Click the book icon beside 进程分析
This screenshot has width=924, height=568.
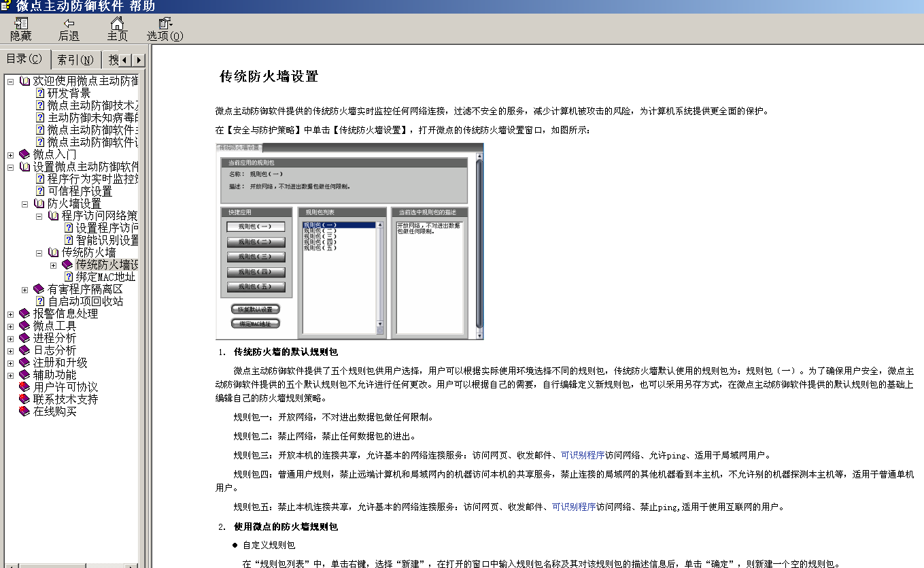[24, 338]
